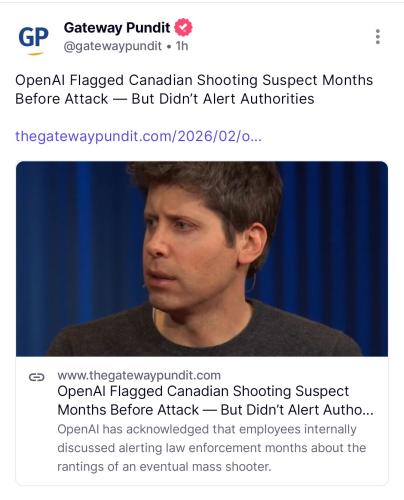Click the post text 'But Didn't Alert Authorities'
Image resolution: width=404 pixels, height=500 pixels.
click(223, 99)
